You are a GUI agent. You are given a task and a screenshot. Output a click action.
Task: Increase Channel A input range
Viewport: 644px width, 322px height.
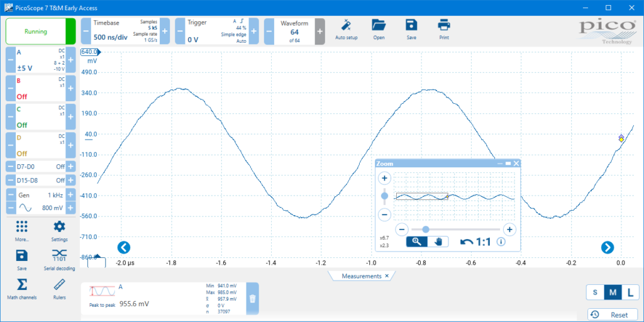coord(70,60)
